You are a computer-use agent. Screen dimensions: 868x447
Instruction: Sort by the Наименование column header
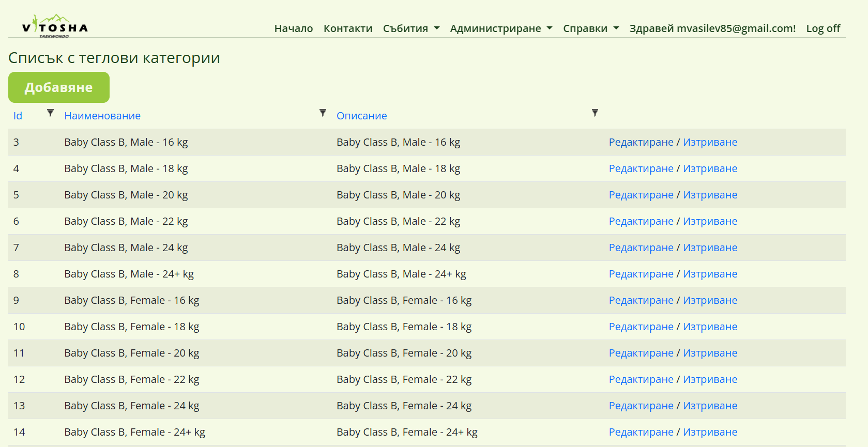tap(102, 116)
